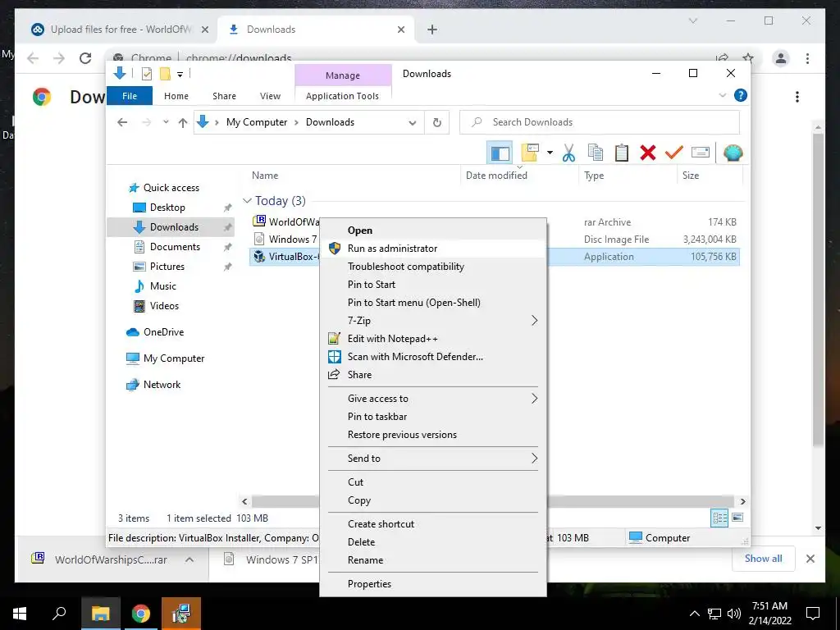Click the Paste clipboard toolbar icon
Image resolution: width=840 pixels, height=630 pixels.
[622, 153]
